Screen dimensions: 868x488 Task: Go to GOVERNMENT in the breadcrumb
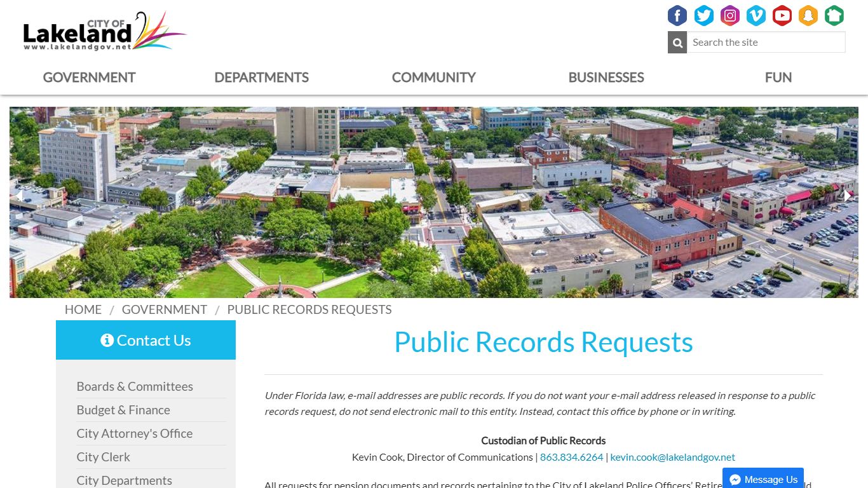pos(165,309)
